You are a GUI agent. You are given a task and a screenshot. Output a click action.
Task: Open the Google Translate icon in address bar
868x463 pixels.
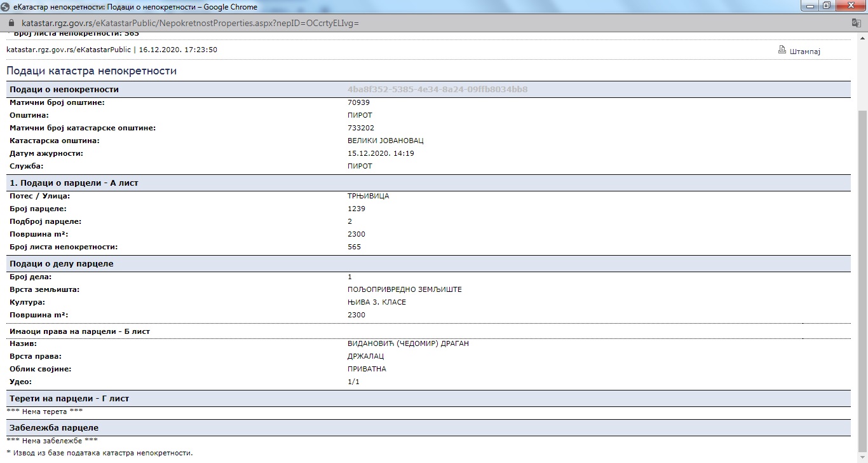(857, 23)
